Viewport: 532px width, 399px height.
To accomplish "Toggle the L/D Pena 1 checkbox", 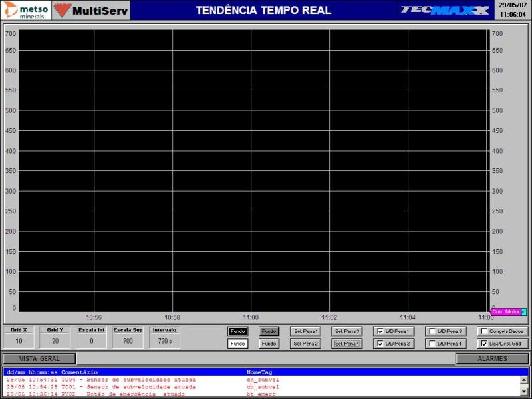I will click(x=380, y=331).
